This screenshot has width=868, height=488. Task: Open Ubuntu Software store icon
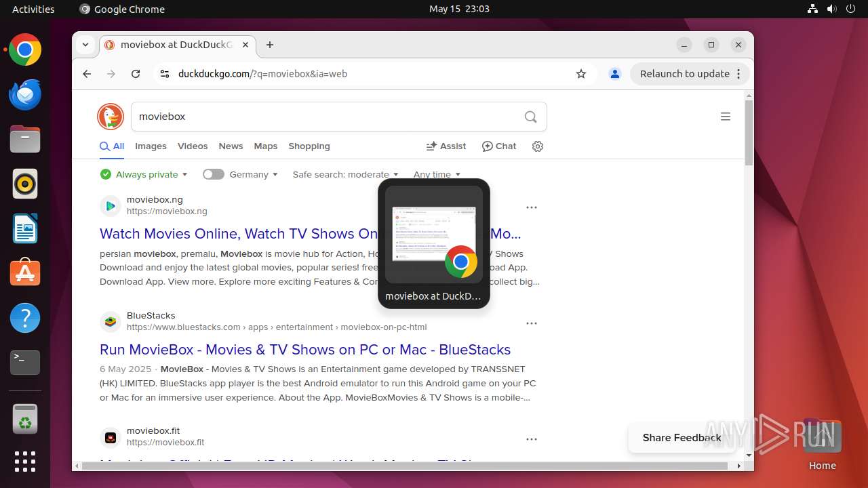[25, 273]
